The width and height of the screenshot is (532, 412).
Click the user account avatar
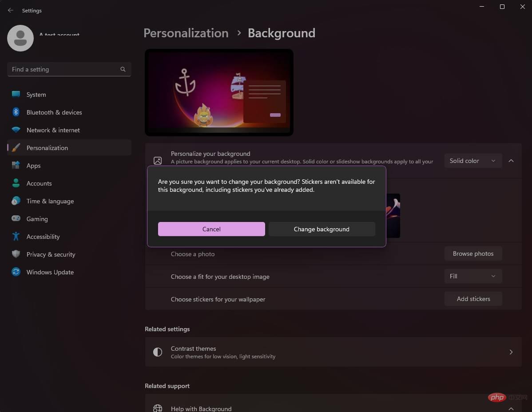(20, 38)
